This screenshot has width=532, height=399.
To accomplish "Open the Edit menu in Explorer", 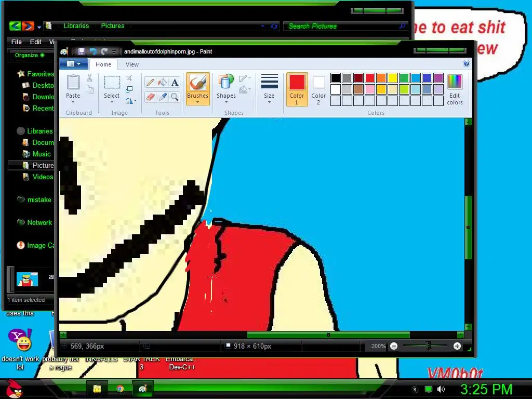I will [35, 42].
